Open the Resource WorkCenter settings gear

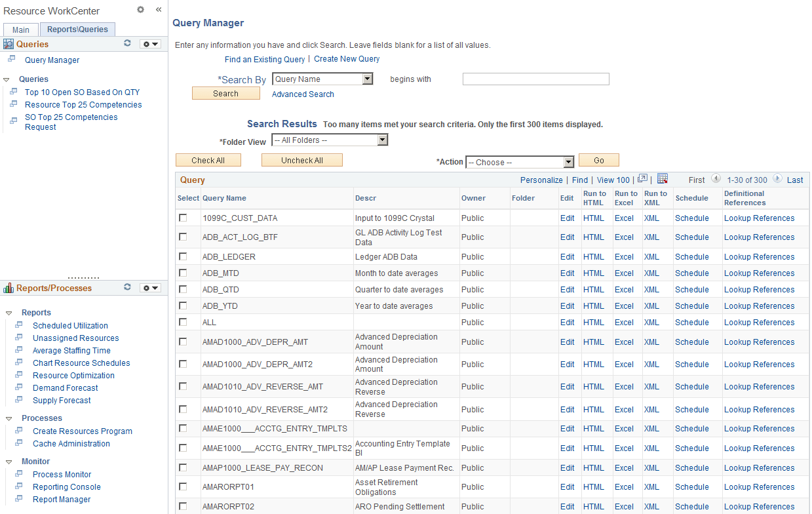point(141,10)
